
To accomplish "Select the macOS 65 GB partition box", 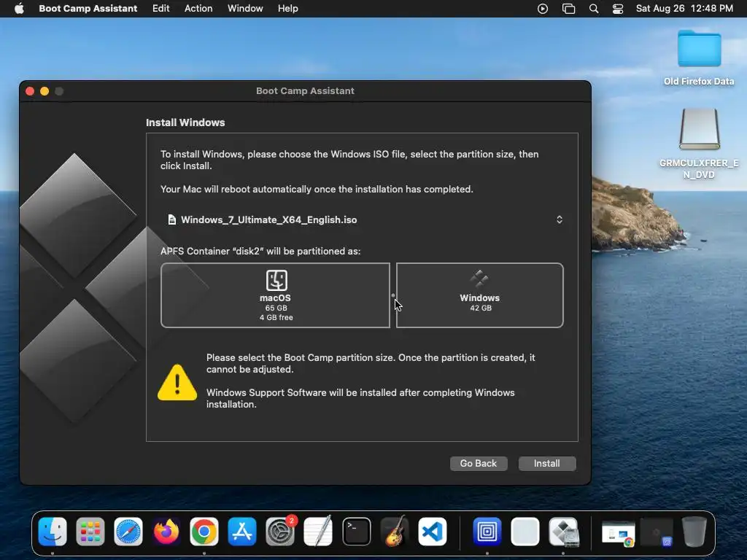I will tap(275, 295).
